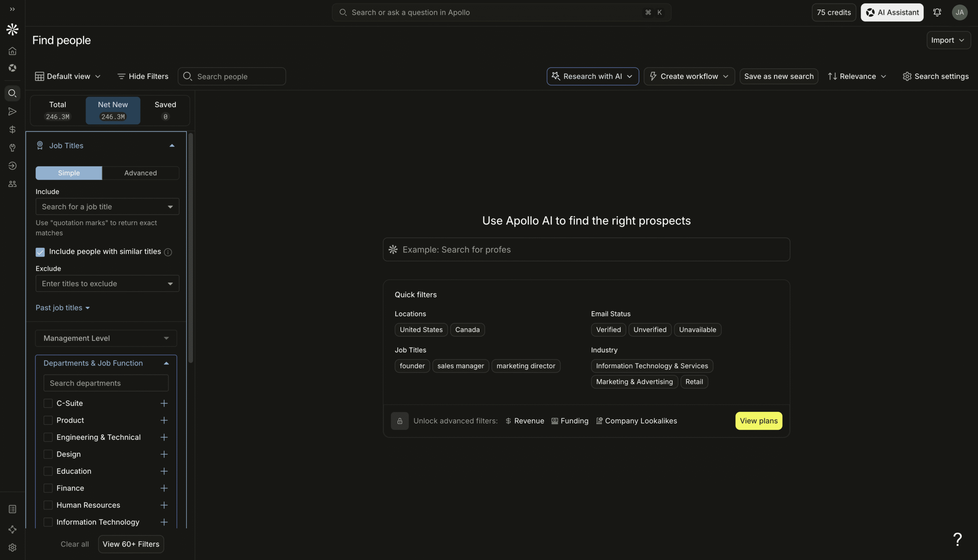This screenshot has height=560, width=978.
Task: Select the magnifier icon in the left sidebar
Action: click(12, 93)
